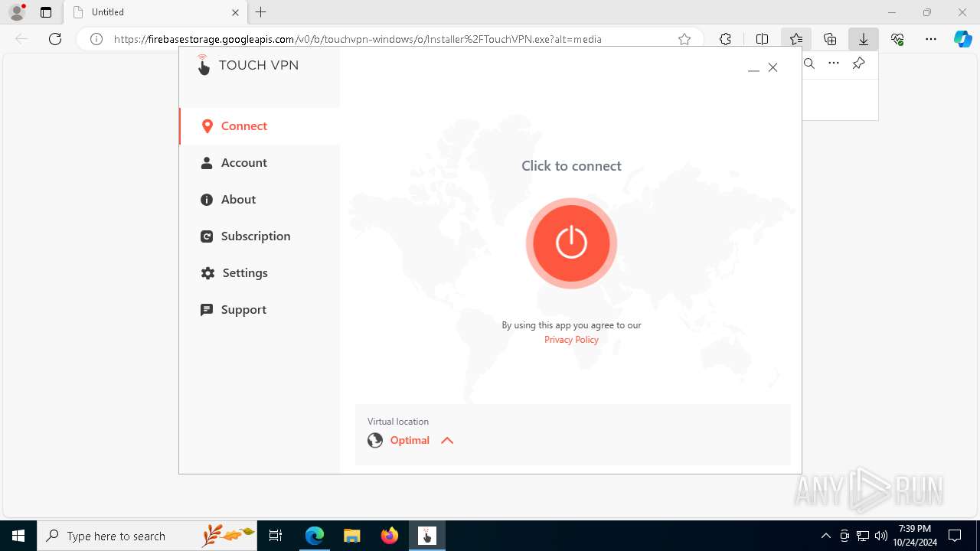Open the Favorites list icon
Screen dimensions: 980x551
[x=796, y=39]
